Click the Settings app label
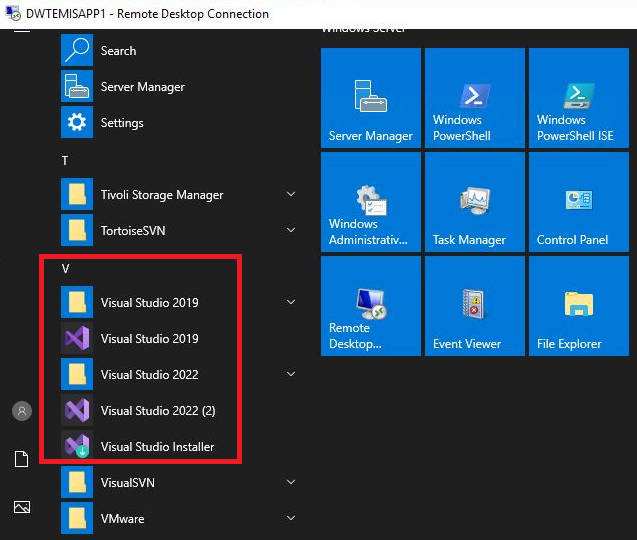 click(x=122, y=123)
